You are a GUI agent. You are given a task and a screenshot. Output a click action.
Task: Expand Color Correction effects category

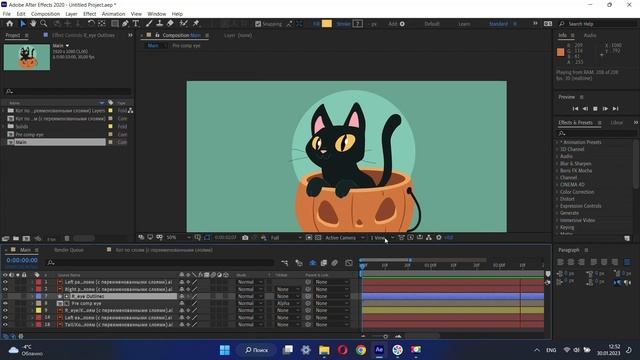557,192
